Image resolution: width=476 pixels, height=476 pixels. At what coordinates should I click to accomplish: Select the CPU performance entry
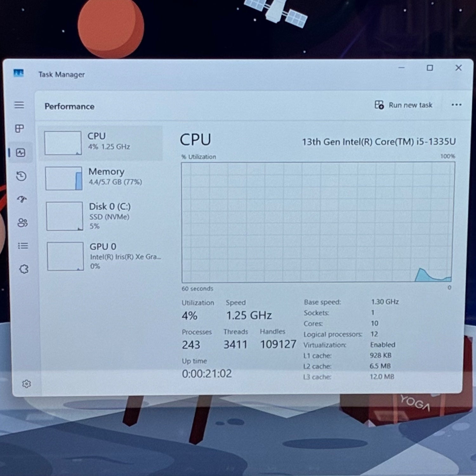(101, 143)
